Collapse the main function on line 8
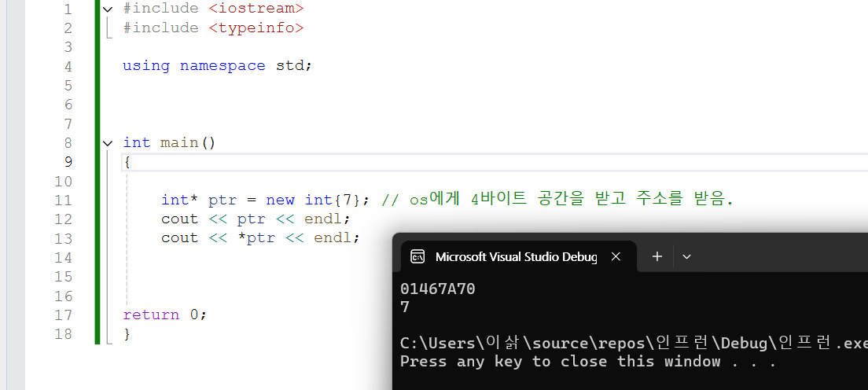 pyautogui.click(x=108, y=143)
